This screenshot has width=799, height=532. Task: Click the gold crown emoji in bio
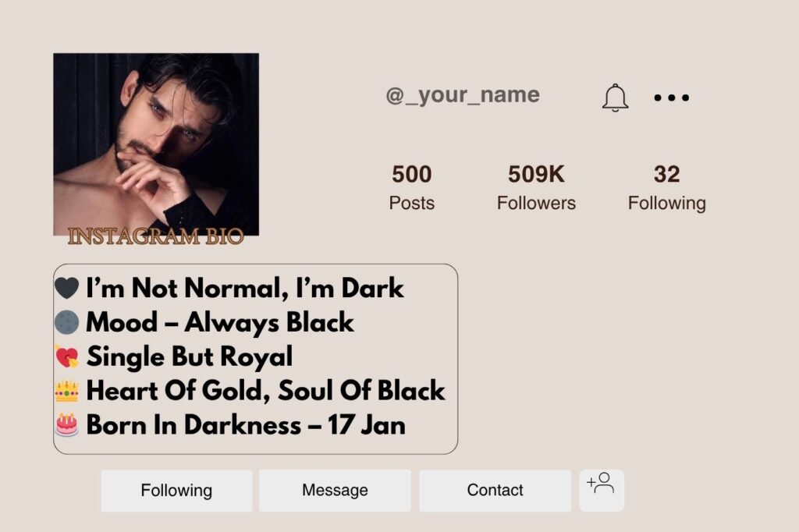pos(67,390)
